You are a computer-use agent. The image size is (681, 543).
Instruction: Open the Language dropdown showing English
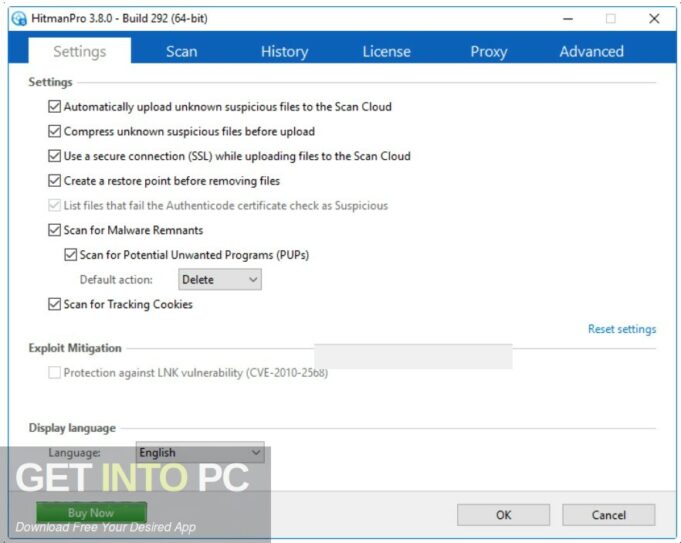(200, 453)
